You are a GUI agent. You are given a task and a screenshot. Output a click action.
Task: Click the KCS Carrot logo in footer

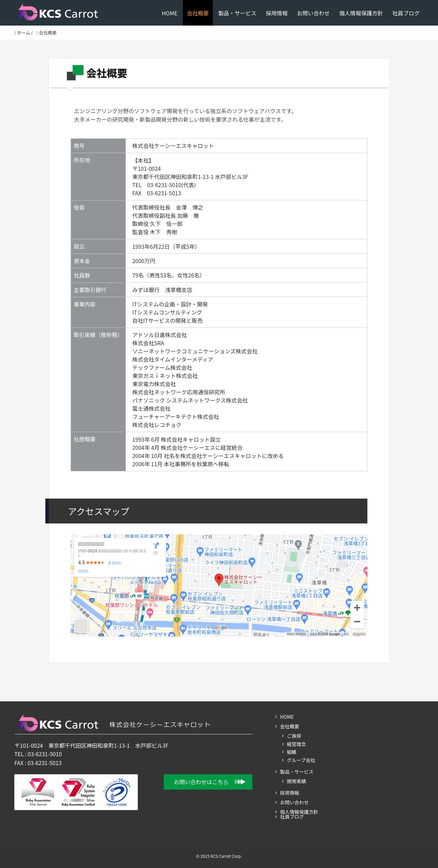(58, 723)
